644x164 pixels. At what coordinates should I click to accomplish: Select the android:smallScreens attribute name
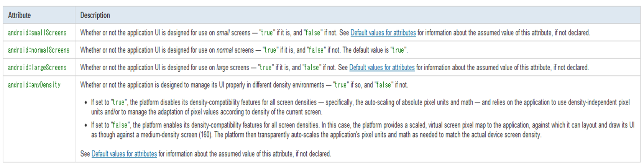(37, 33)
